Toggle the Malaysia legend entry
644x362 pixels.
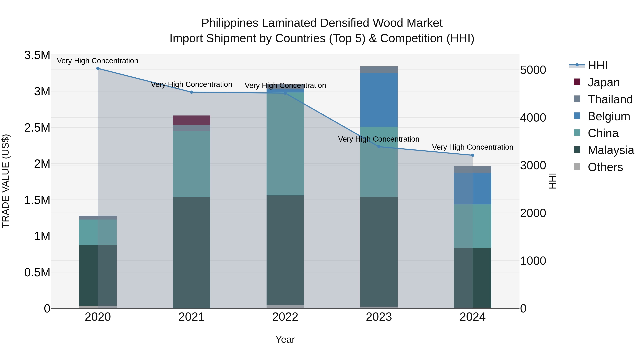604,150
